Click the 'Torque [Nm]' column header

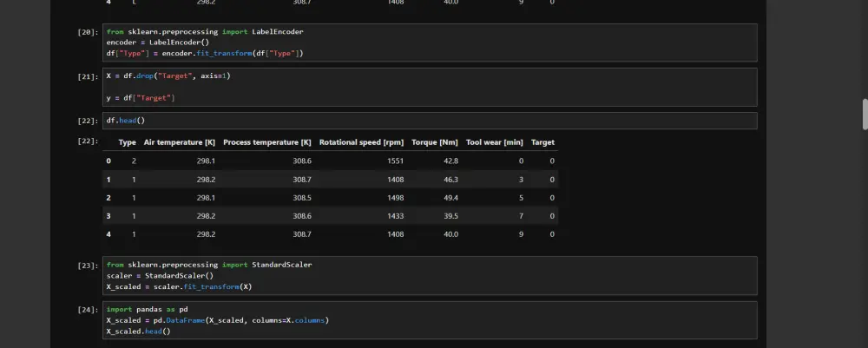(435, 142)
